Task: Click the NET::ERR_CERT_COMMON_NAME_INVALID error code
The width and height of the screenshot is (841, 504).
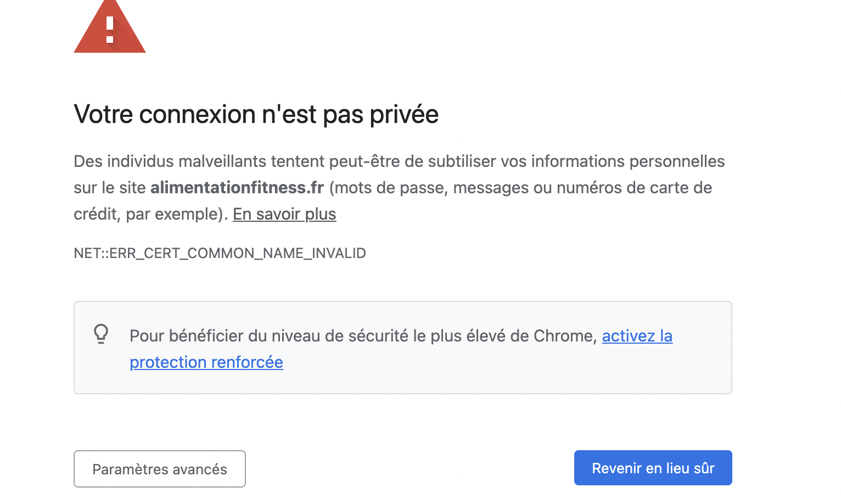Action: [220, 253]
